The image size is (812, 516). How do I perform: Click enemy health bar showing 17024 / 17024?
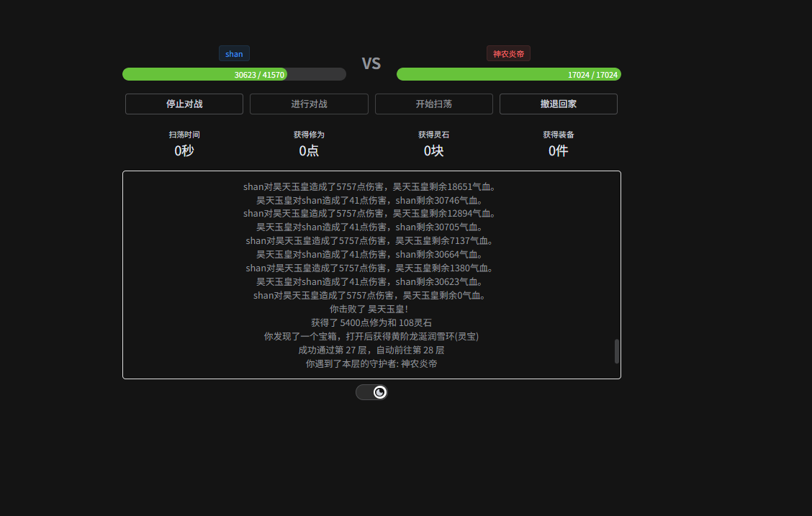(508, 74)
